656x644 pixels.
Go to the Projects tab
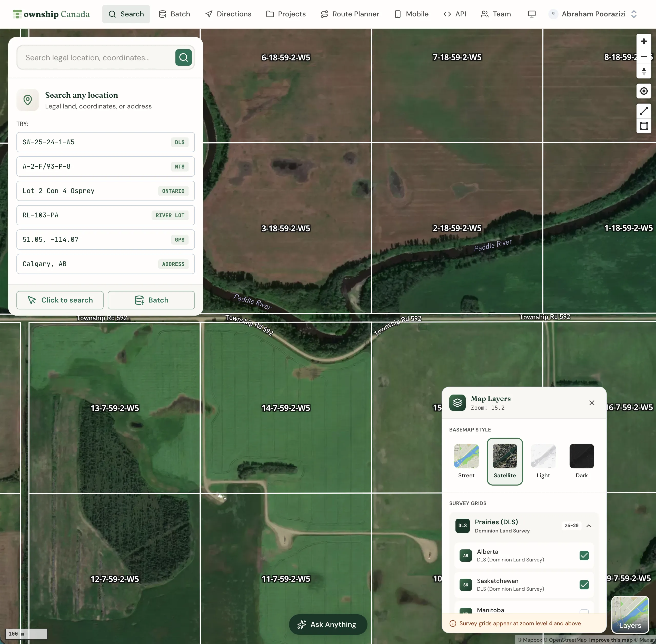[x=286, y=14]
